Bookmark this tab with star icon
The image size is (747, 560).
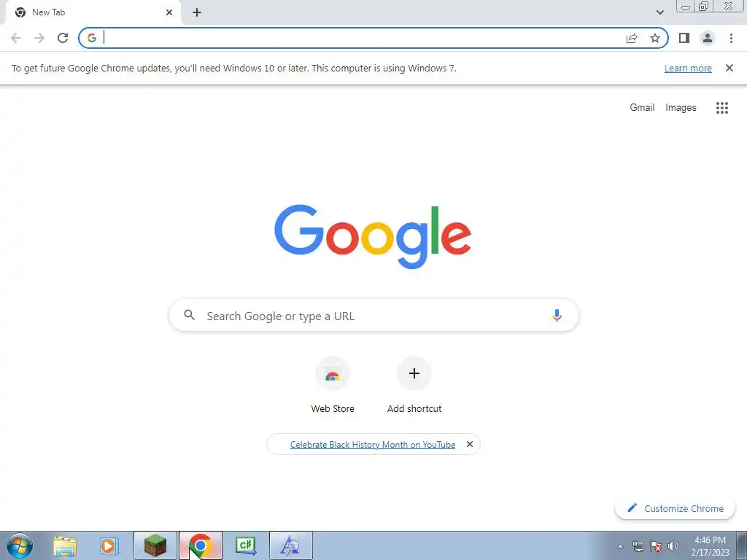tap(655, 38)
